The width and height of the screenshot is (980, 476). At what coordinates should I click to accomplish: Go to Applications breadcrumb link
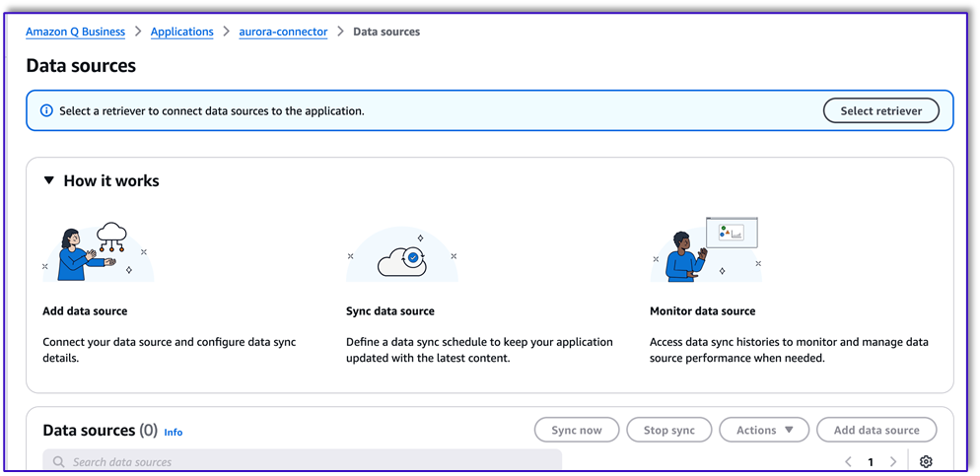[181, 32]
